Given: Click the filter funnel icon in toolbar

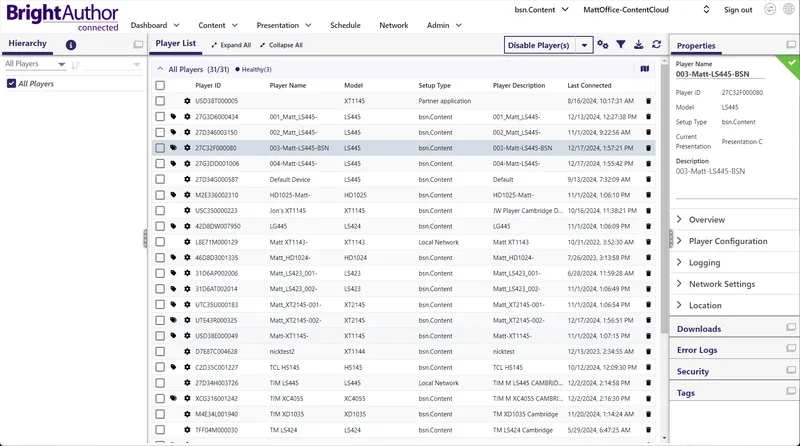Looking at the screenshot, I should [x=620, y=45].
